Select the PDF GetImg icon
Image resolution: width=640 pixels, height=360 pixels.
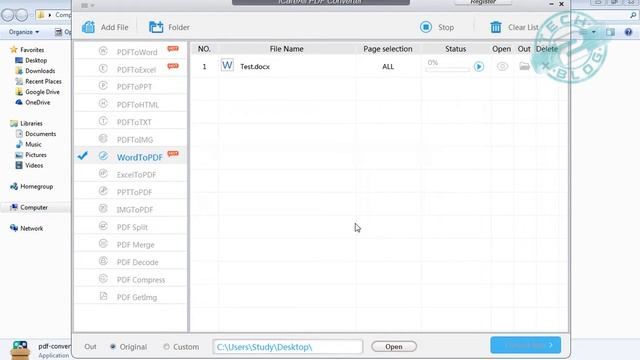[103, 296]
